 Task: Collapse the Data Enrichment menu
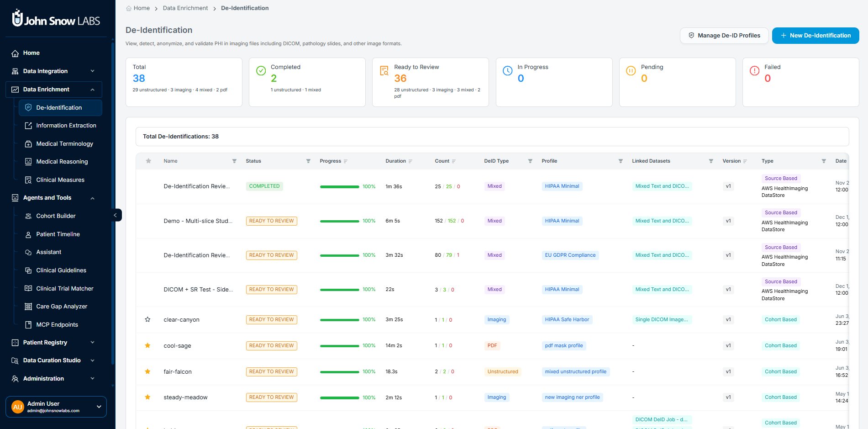click(x=93, y=90)
